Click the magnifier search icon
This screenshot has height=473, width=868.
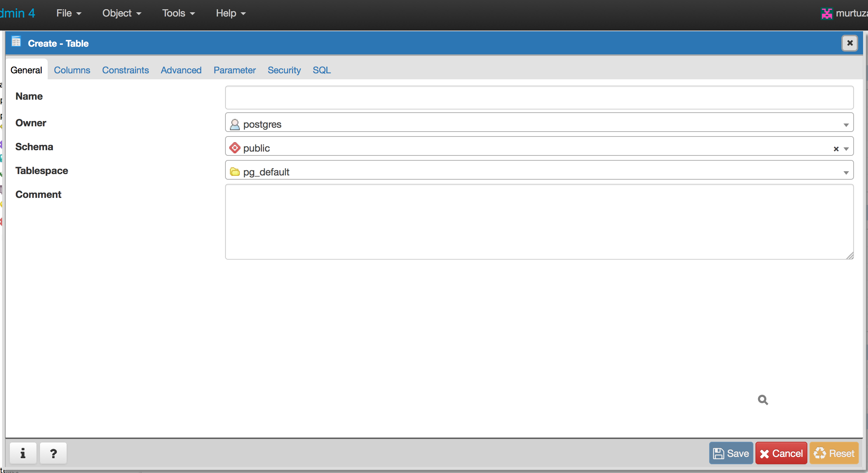763,400
